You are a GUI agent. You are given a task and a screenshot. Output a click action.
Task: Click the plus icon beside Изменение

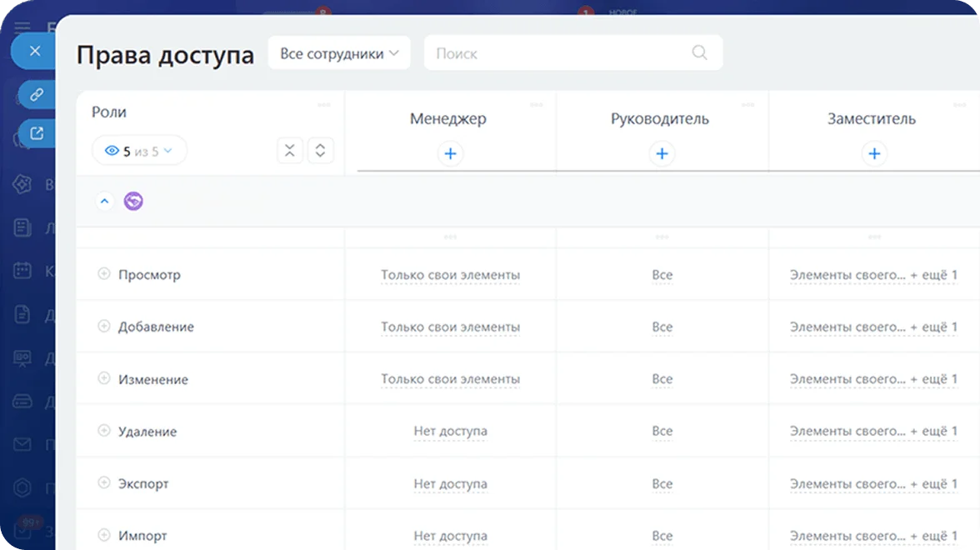pyautogui.click(x=103, y=378)
